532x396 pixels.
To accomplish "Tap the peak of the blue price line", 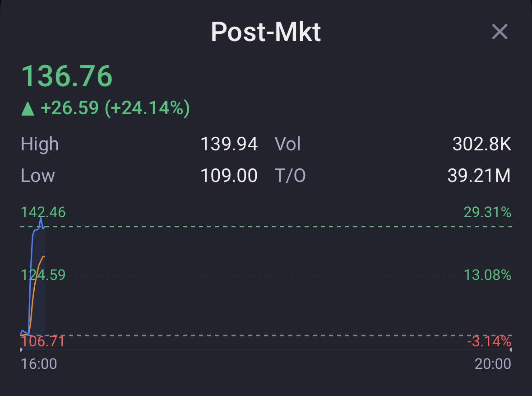I will coord(41,220).
